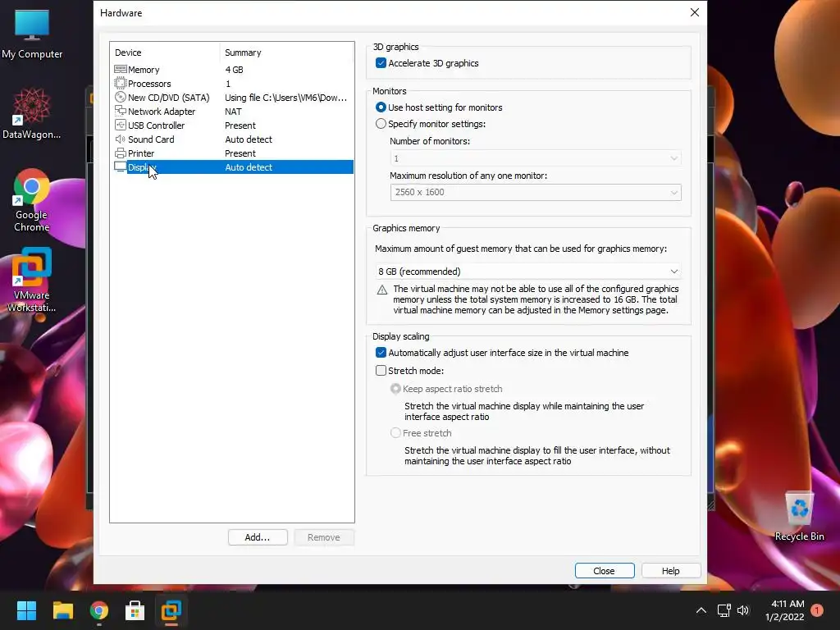Screen dimensions: 840x630
Task: Toggle Automatically adjust user interface size
Action: coord(381,353)
